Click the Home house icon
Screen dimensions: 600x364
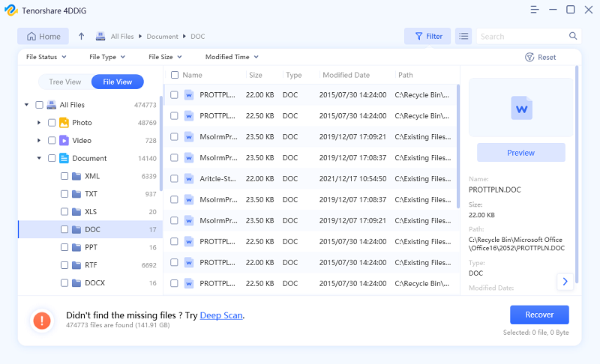(x=31, y=36)
